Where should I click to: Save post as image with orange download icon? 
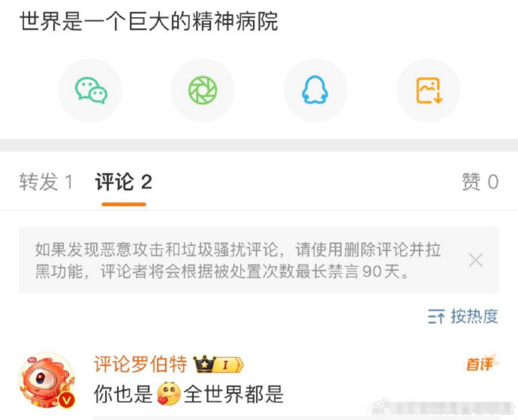pos(428,90)
